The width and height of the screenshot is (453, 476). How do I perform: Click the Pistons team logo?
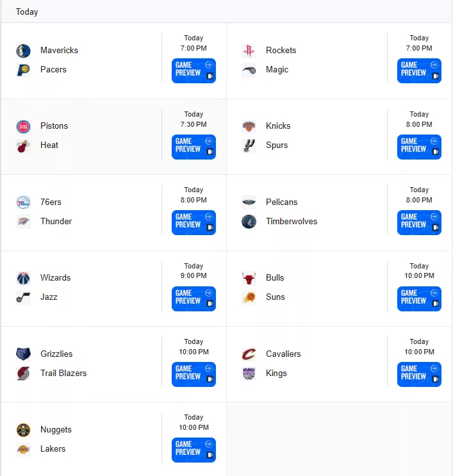23,127
